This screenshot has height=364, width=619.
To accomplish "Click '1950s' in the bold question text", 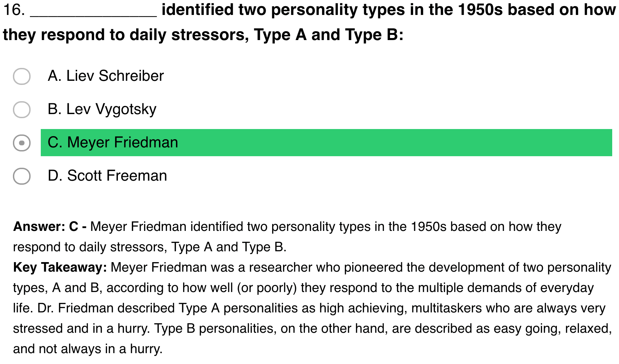I will (x=480, y=10).
